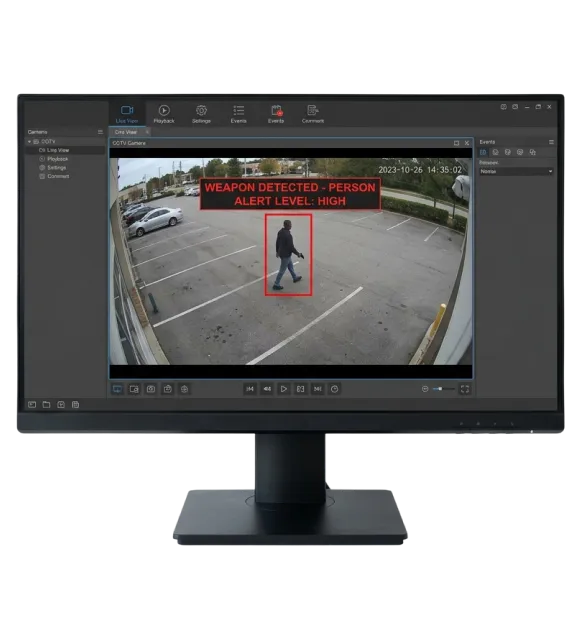The height and width of the screenshot is (622, 578).
Task: Maximize the CCTV Camera video pane
Action: (456, 143)
